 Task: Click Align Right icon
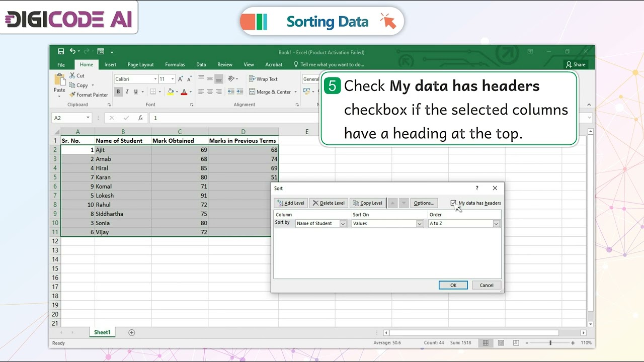(218, 92)
